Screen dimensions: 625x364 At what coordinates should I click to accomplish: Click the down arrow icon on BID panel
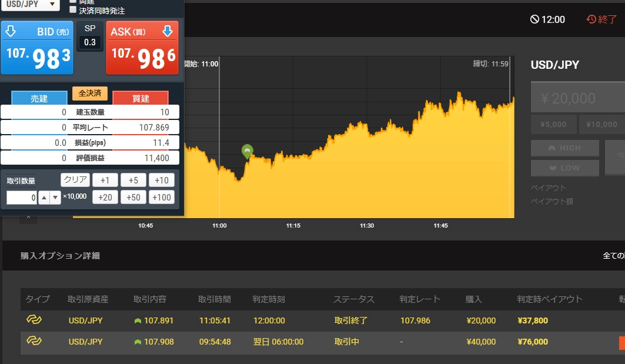click(x=11, y=31)
